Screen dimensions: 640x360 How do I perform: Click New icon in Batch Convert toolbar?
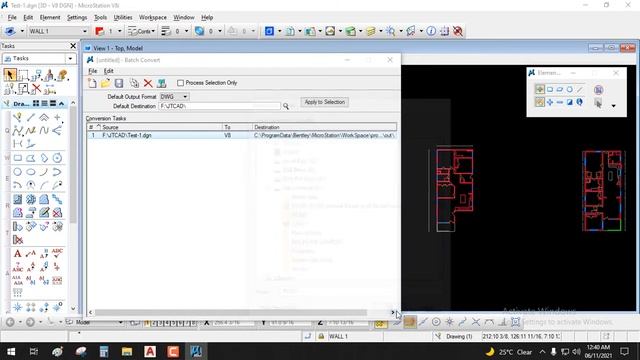(x=92, y=83)
